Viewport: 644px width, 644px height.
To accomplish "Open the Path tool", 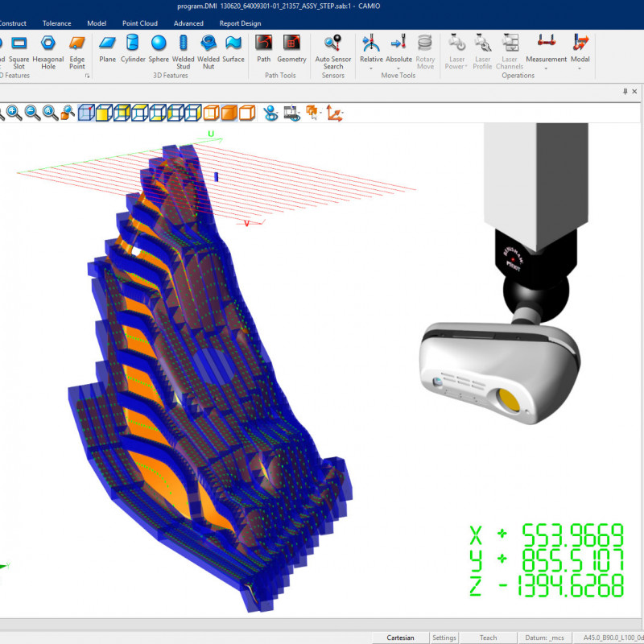I will [x=263, y=48].
